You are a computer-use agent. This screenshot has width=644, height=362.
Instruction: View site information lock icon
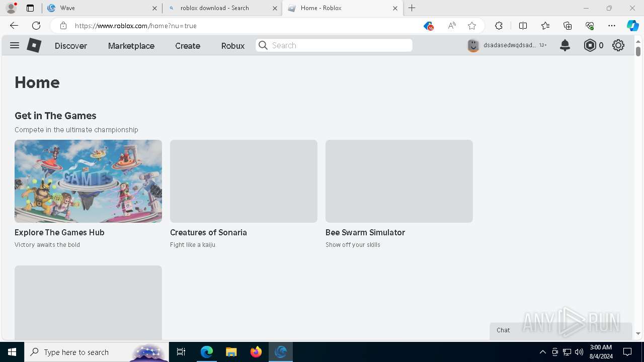coord(63,26)
